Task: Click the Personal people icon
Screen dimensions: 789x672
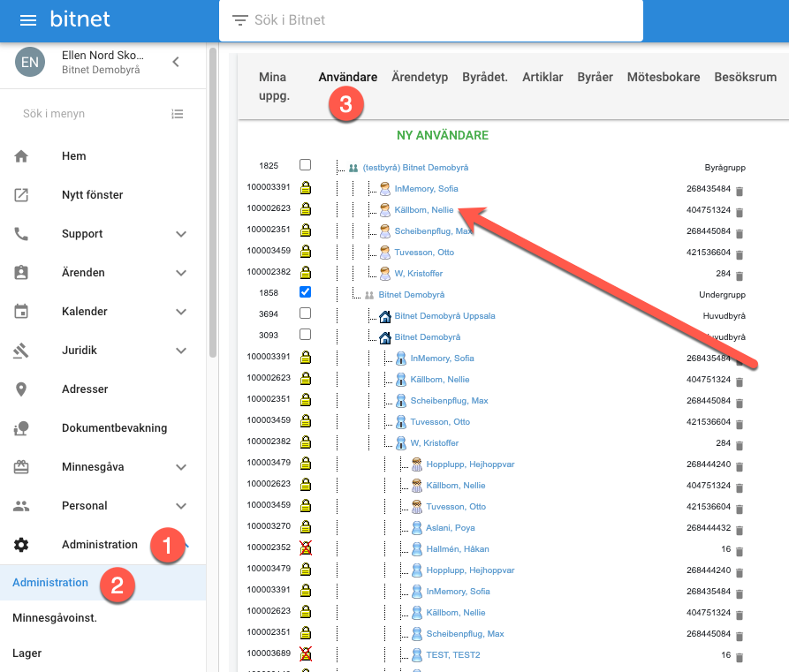Action: 21,505
